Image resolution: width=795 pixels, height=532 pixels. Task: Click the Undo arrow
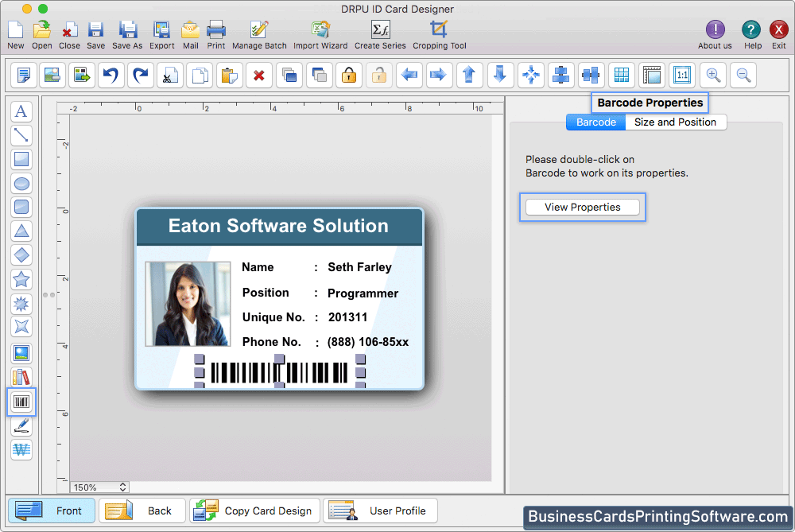(111, 75)
